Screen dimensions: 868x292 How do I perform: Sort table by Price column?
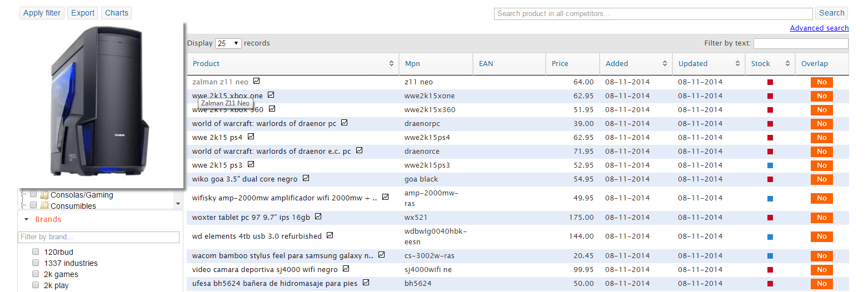click(x=572, y=64)
